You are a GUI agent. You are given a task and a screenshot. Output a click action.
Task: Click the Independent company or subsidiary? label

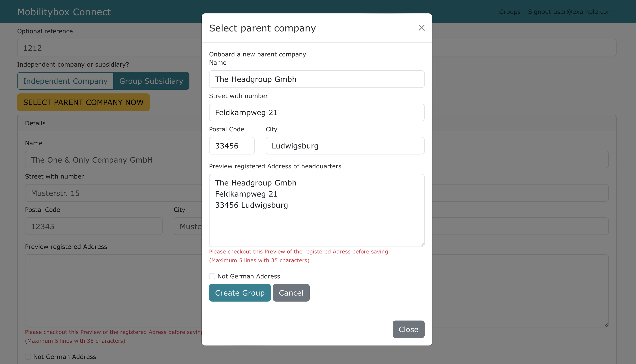(x=73, y=65)
